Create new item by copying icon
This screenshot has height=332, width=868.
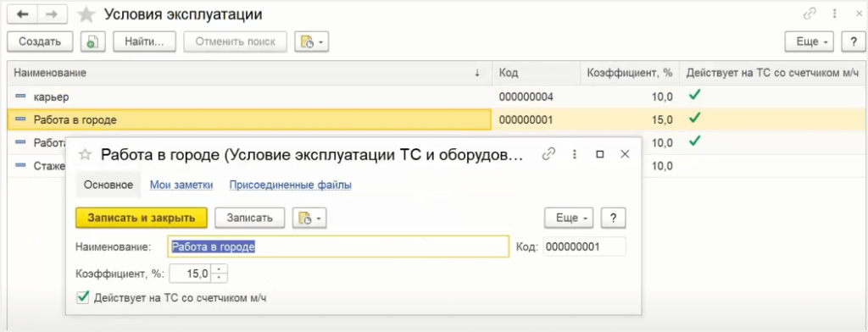[x=93, y=41]
